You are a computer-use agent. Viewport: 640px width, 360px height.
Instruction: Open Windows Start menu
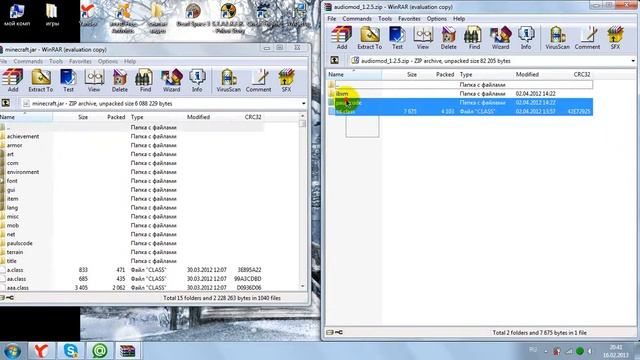tap(11, 351)
